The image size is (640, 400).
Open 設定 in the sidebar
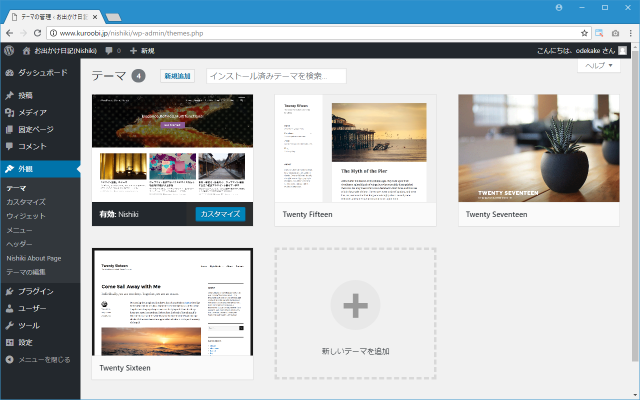click(x=40, y=342)
